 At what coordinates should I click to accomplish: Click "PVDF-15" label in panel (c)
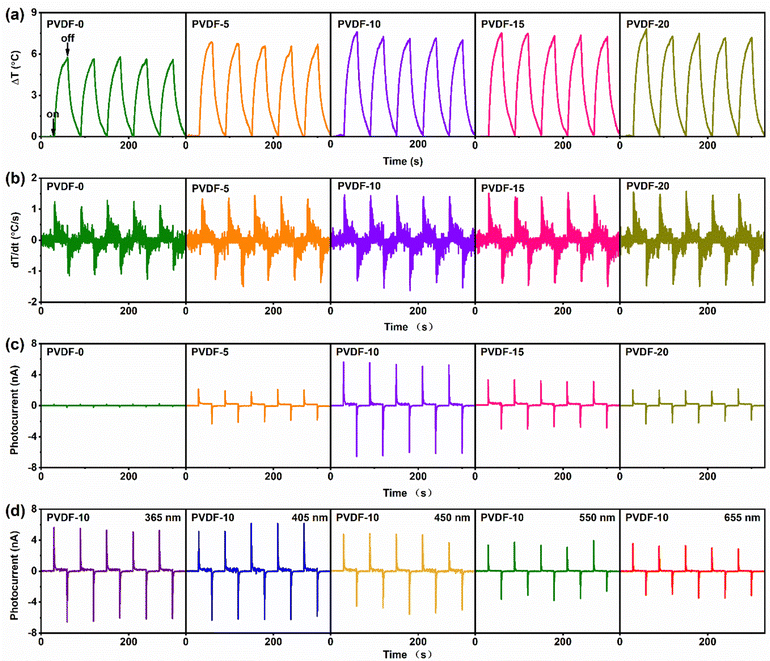502,352
